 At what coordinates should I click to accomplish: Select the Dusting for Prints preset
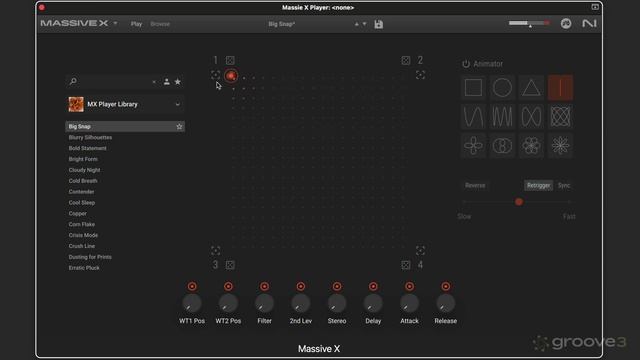(x=90, y=257)
